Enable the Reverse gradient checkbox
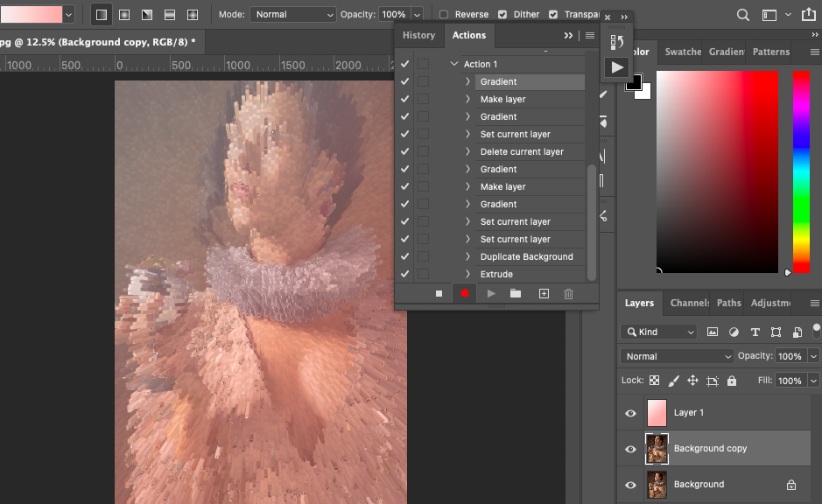 coord(444,15)
